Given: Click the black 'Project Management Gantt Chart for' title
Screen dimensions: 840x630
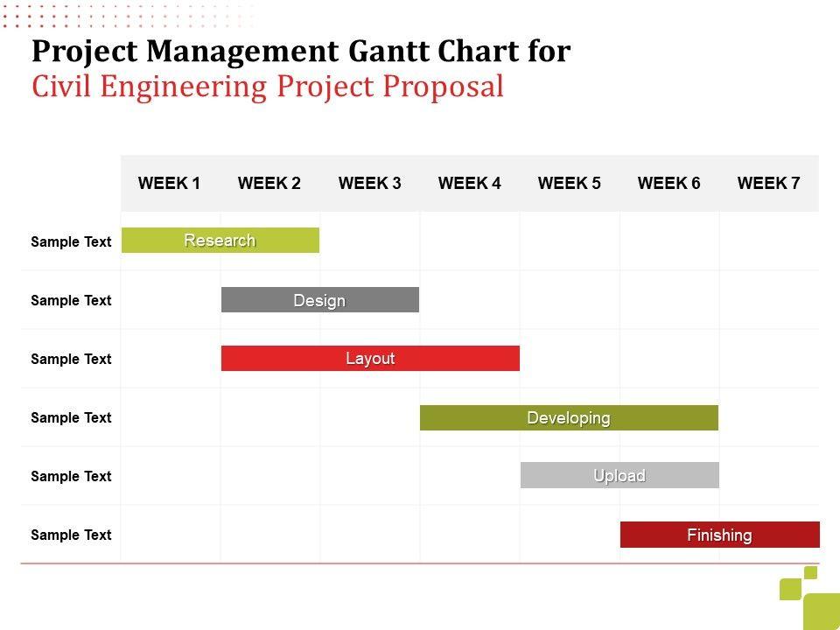Looking at the screenshot, I should click(x=301, y=52).
